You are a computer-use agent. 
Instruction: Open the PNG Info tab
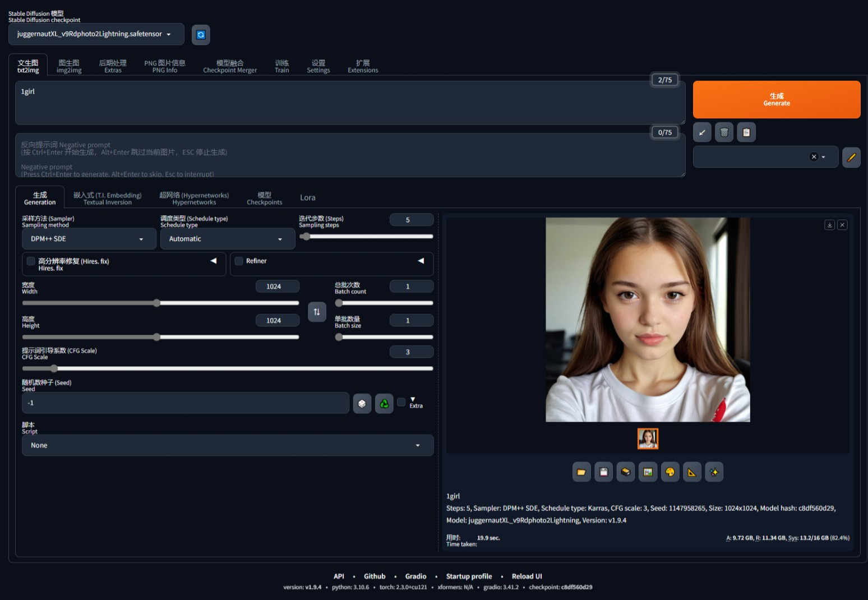[x=165, y=67]
